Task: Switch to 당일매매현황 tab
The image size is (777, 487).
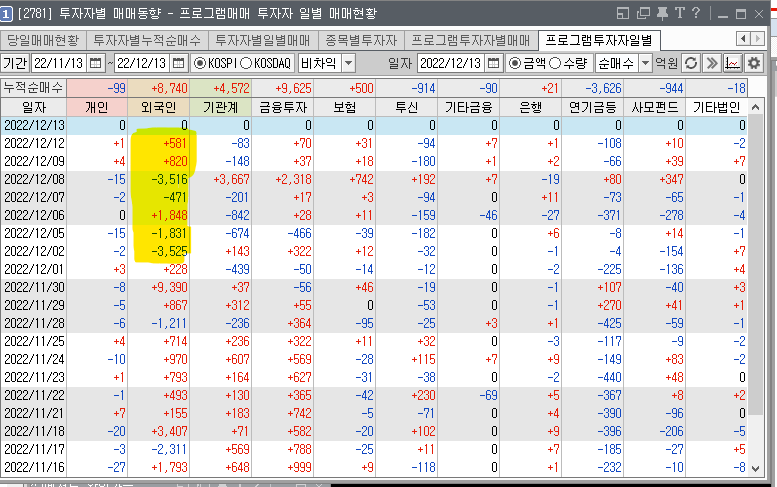Action: (x=43, y=40)
